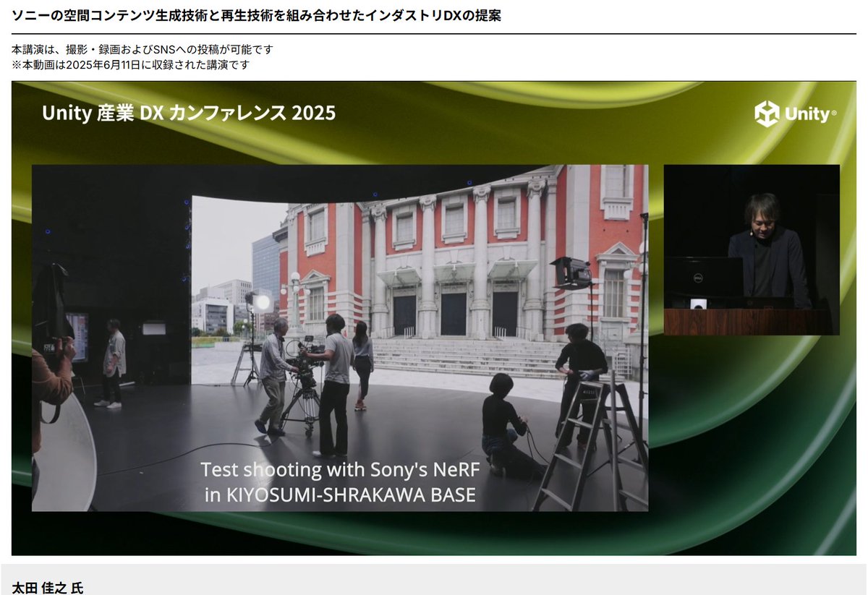Click the Unity logo in the video corner
Image resolution: width=868 pixels, height=595 pixels.
click(x=796, y=114)
